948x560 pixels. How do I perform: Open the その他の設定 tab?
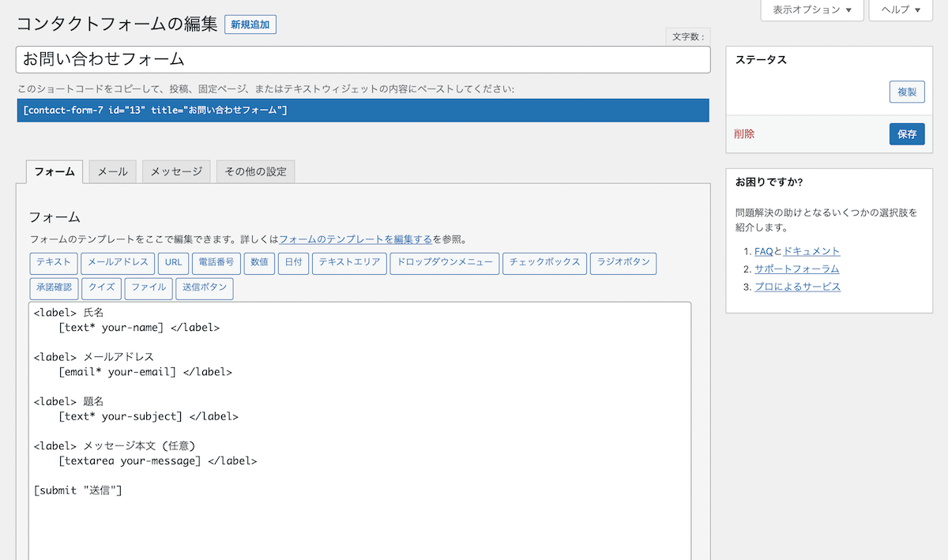[255, 171]
